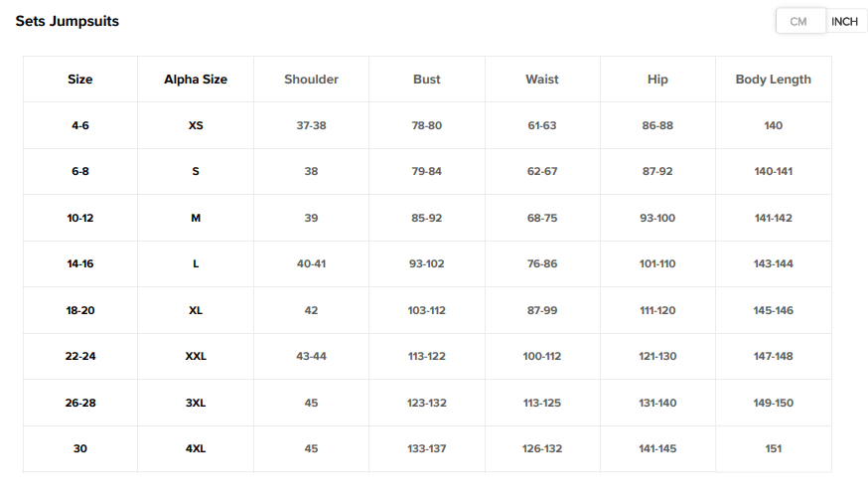Click the Sets Jumpsuits heading

coord(68,21)
